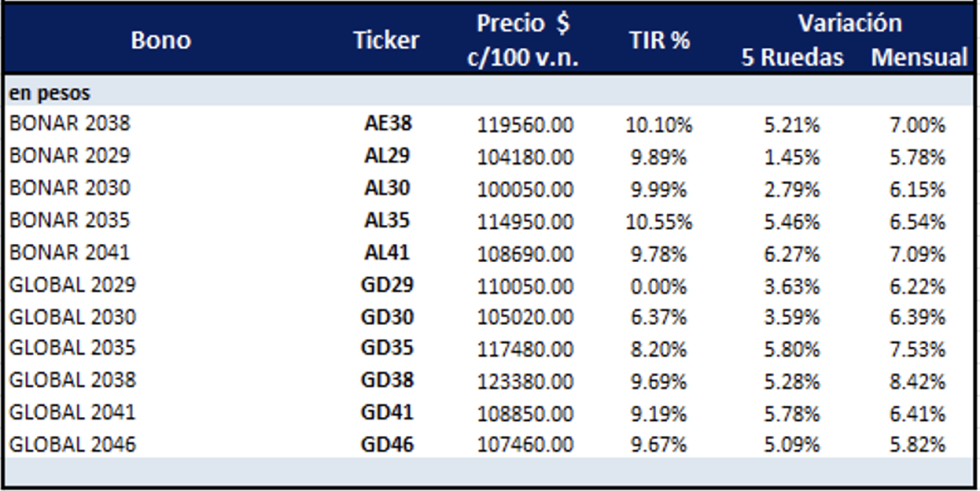
Task: Click the GD38 price 123380.00
Action: pyautogui.click(x=525, y=380)
